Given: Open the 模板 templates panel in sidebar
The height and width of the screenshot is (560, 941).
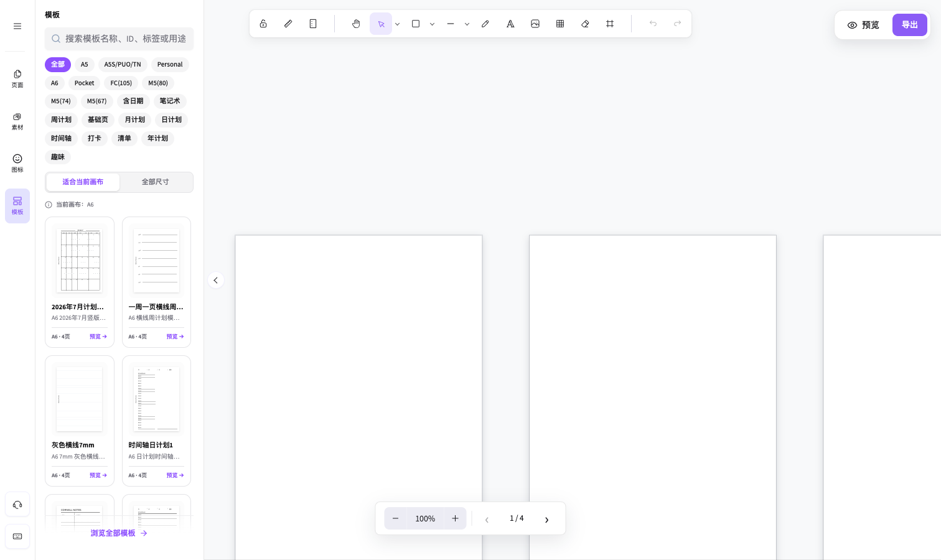Looking at the screenshot, I should 17,206.
